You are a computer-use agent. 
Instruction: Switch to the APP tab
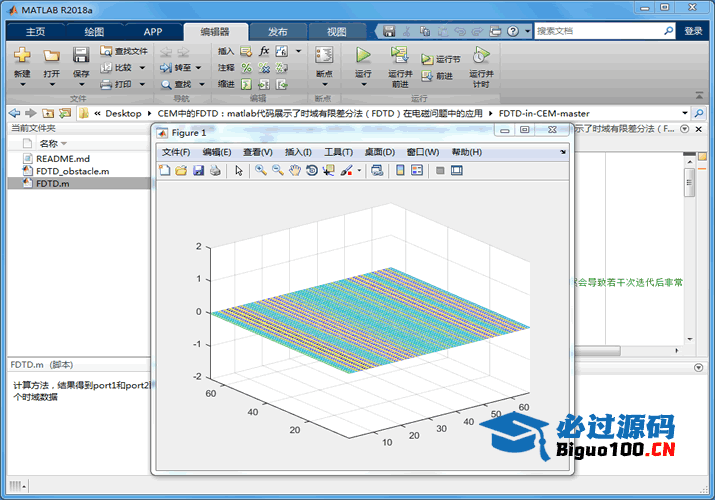coord(153,31)
